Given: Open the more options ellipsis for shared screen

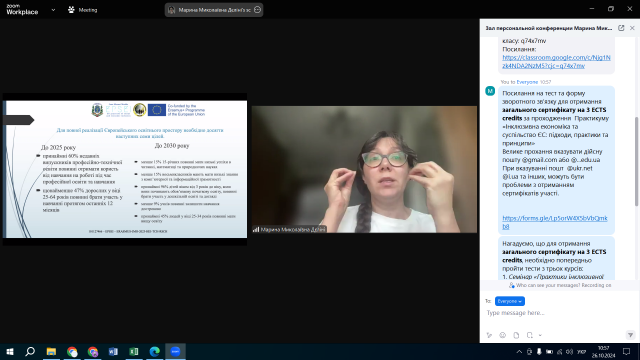Looking at the screenshot, I should (x=257, y=10).
